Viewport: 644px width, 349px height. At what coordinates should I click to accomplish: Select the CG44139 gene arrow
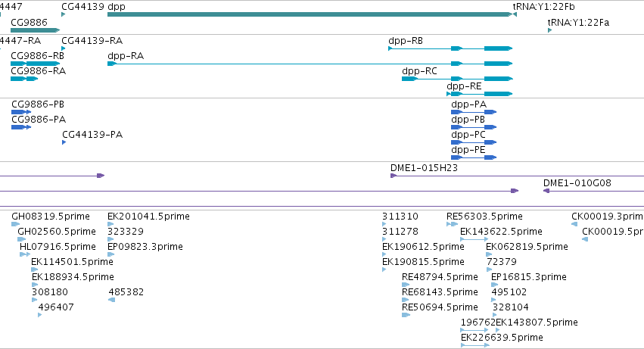tap(64, 14)
